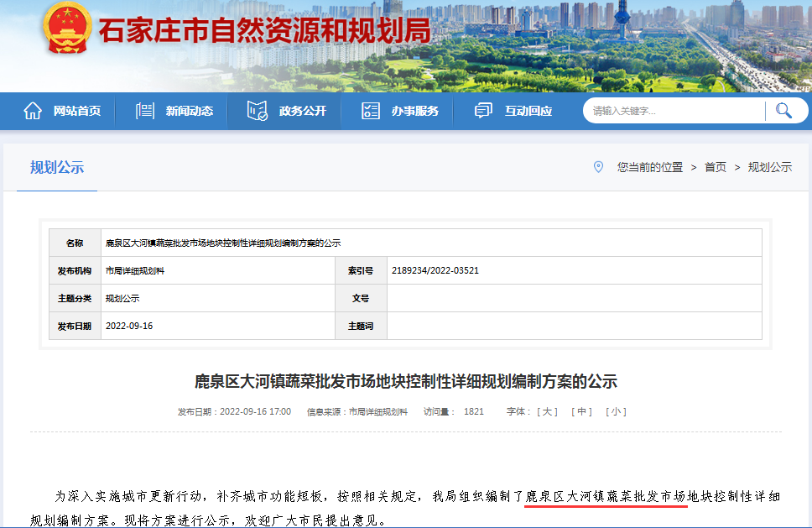The width and height of the screenshot is (812, 528).
Task: Set font size to medium 中
Action: [x=581, y=411]
